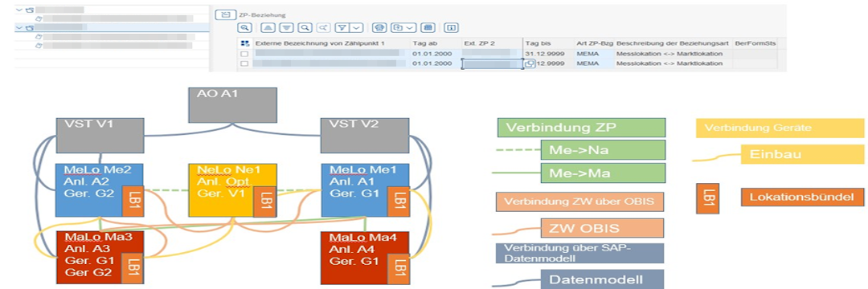The height and width of the screenshot is (289, 868).
Task: Collapse the highlighted tree folder chevron
Action: click(18, 27)
